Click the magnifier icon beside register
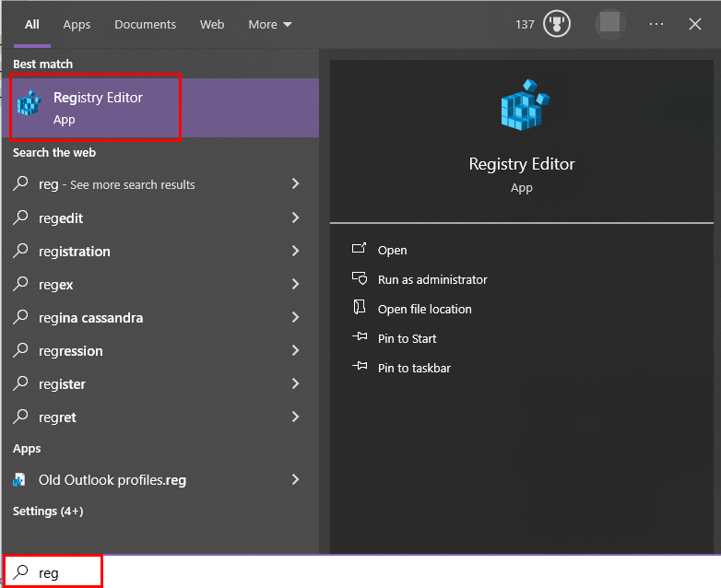This screenshot has width=721, height=588. [20, 383]
